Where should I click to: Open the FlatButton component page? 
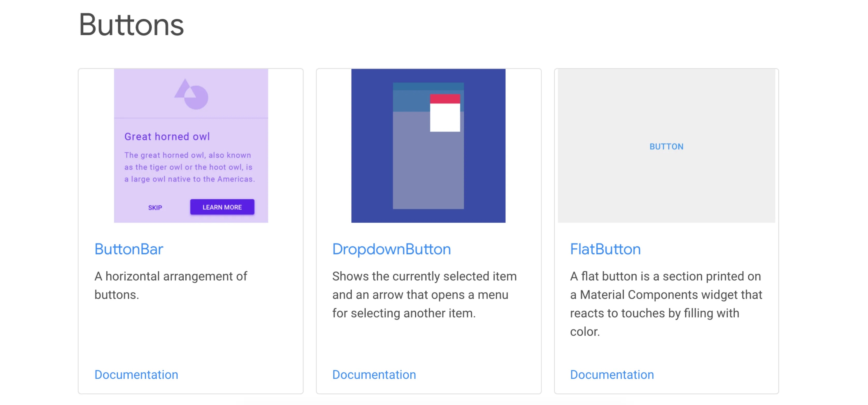[605, 249]
